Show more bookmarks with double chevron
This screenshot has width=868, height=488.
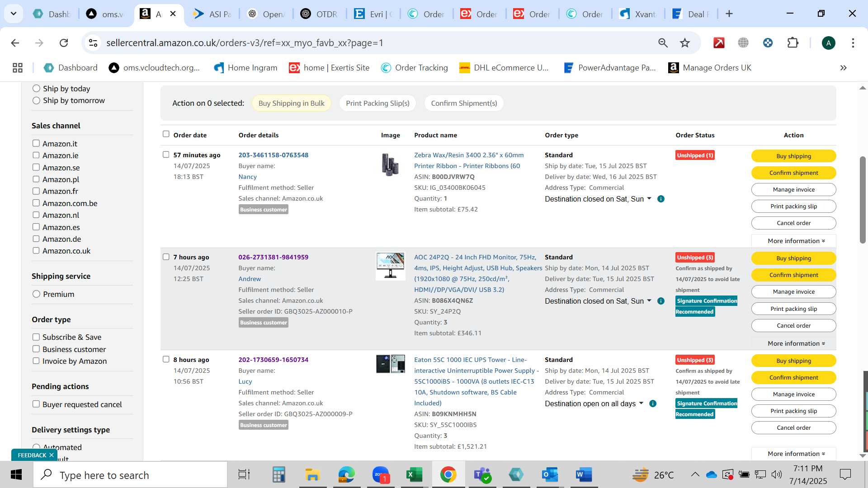tap(843, 68)
